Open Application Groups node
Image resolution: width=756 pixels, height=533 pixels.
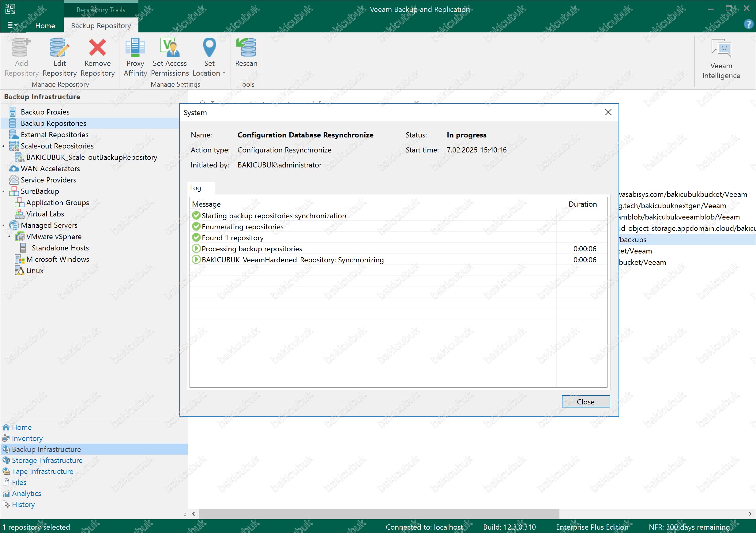[x=58, y=202]
